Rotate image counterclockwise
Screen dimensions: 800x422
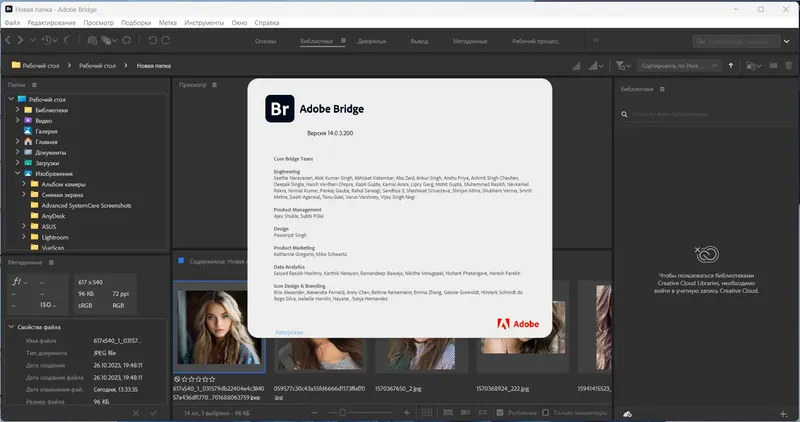coord(152,40)
